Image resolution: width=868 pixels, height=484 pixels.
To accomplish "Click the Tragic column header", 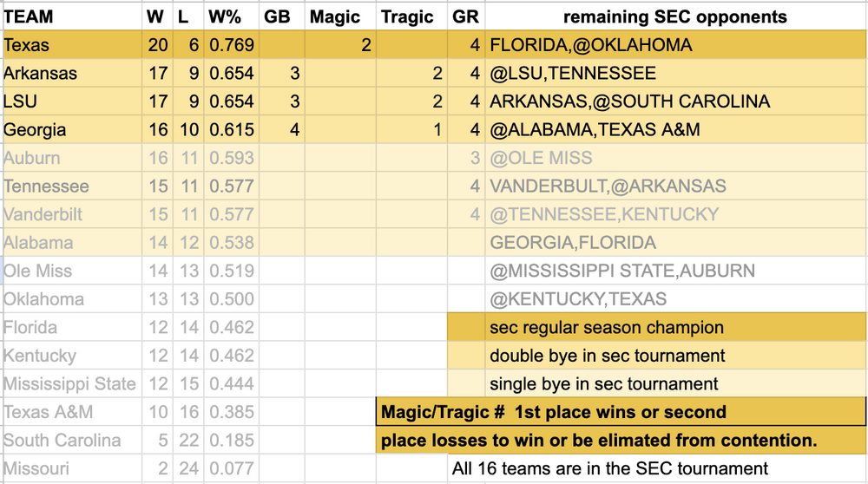I will (x=407, y=16).
